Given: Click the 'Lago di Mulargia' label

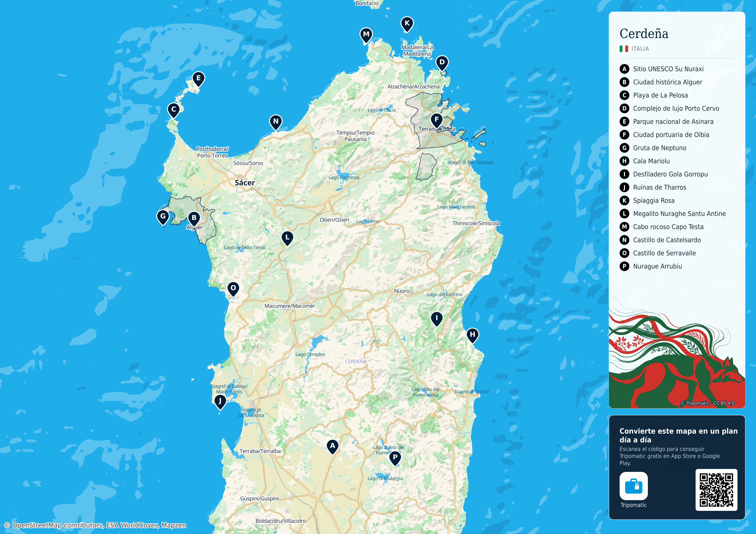Looking at the screenshot, I should click(385, 478).
